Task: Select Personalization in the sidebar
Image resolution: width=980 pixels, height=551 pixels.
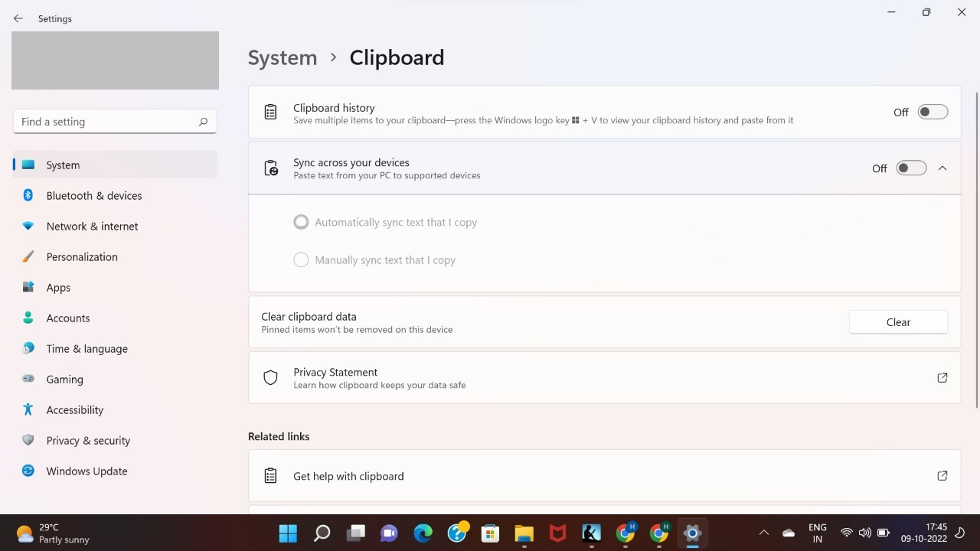Action: tap(82, 256)
